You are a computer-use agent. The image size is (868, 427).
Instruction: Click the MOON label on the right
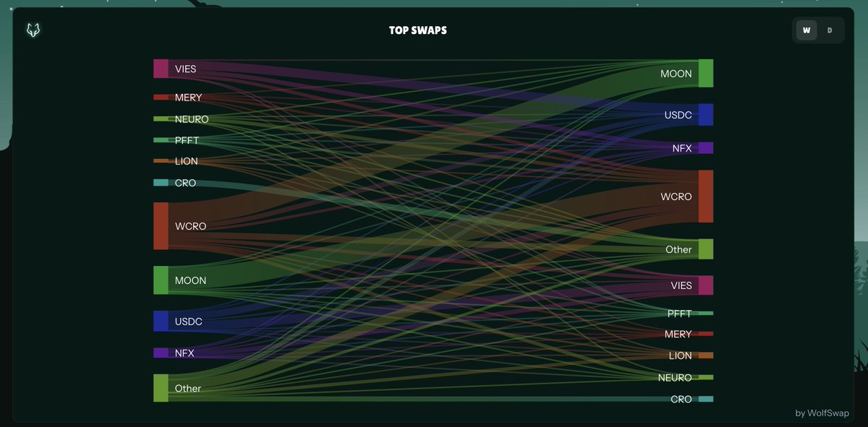click(676, 74)
